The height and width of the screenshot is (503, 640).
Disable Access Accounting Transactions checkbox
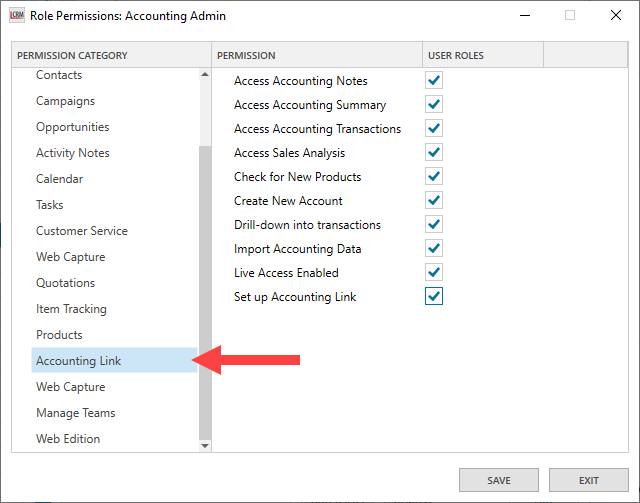[433, 129]
